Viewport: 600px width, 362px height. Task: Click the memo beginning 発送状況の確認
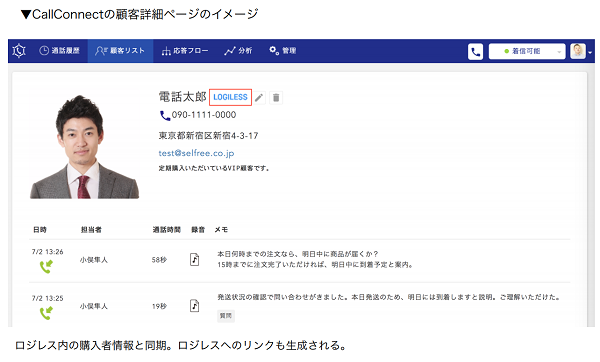coord(389,297)
